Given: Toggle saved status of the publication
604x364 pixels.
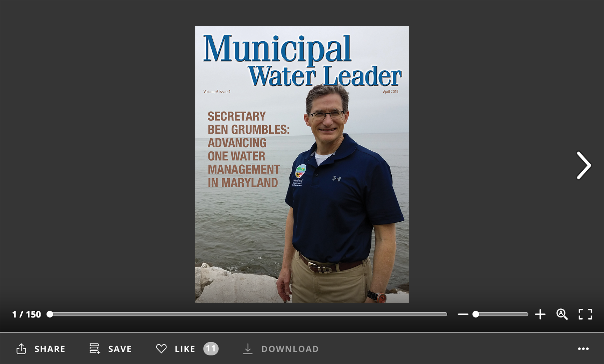Looking at the screenshot, I should coord(119,349).
